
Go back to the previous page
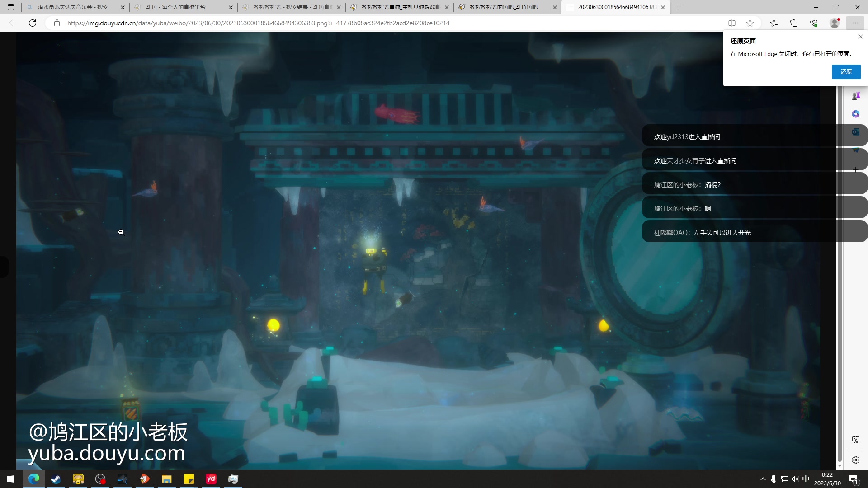coord(13,23)
